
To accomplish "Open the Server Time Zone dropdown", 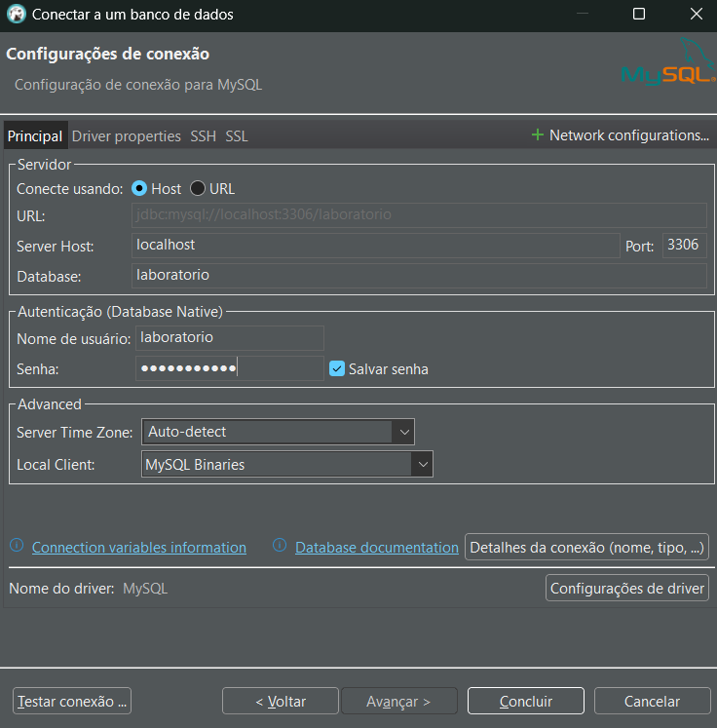I will (x=402, y=431).
